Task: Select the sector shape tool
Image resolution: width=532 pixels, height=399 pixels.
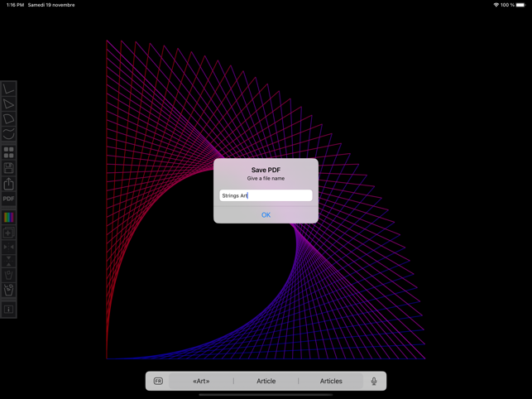Action: point(8,119)
